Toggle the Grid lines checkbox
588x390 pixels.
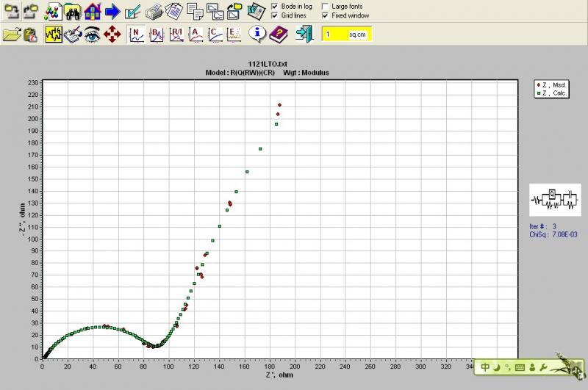coord(274,15)
